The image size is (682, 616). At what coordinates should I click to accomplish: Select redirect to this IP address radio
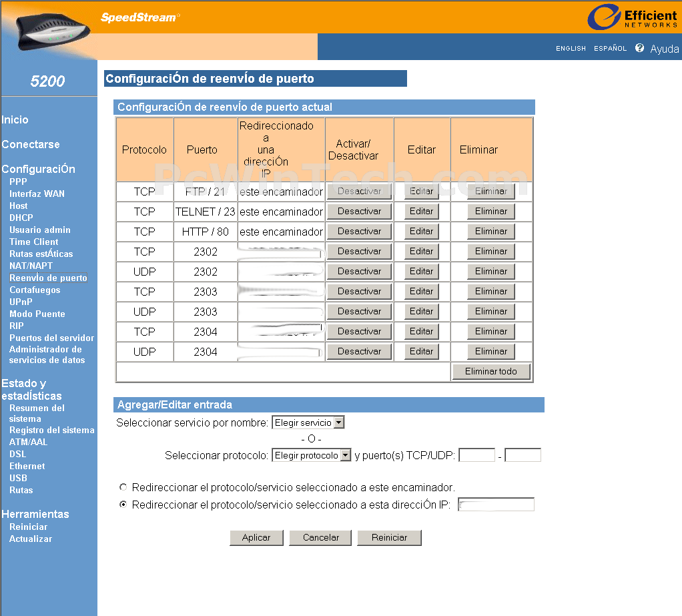123,504
